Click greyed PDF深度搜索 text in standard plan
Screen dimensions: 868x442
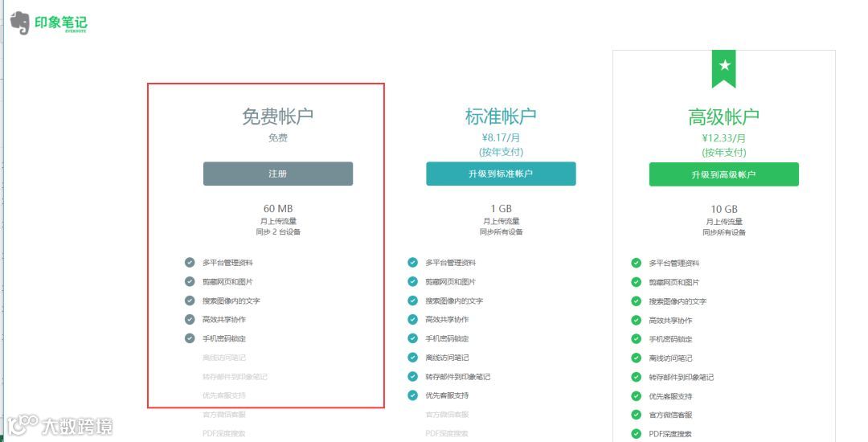[447, 433]
